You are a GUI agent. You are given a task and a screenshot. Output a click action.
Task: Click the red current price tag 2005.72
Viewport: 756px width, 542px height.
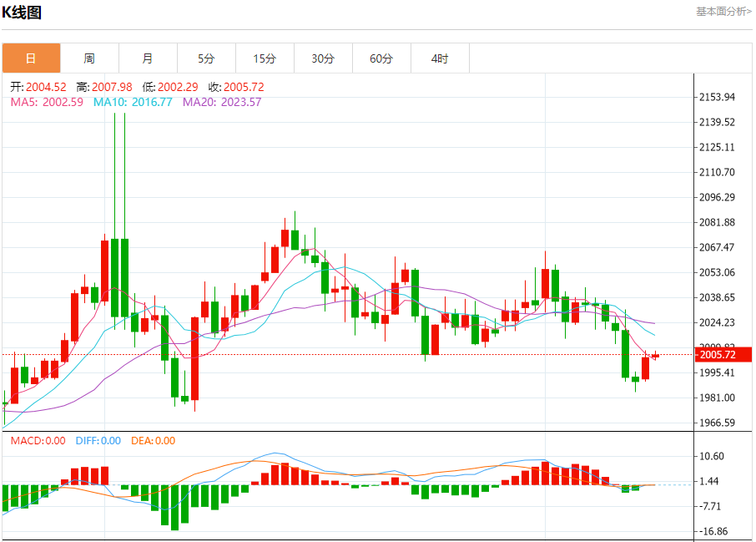click(723, 355)
